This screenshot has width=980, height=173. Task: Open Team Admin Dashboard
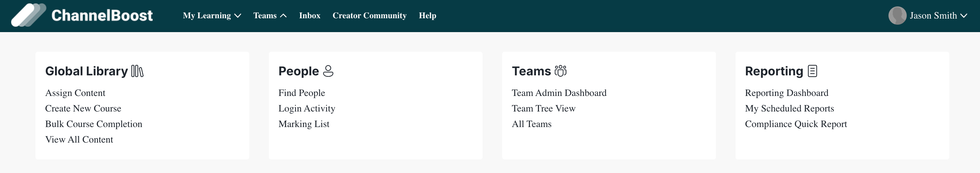(559, 93)
